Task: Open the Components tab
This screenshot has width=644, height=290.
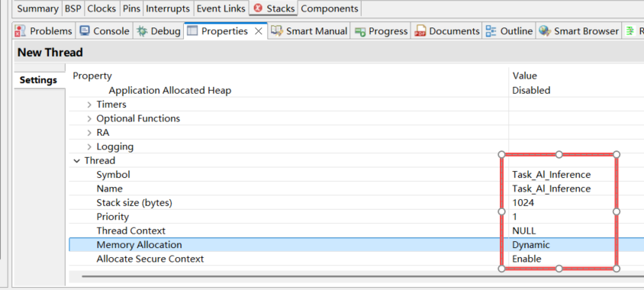Action: (x=330, y=8)
